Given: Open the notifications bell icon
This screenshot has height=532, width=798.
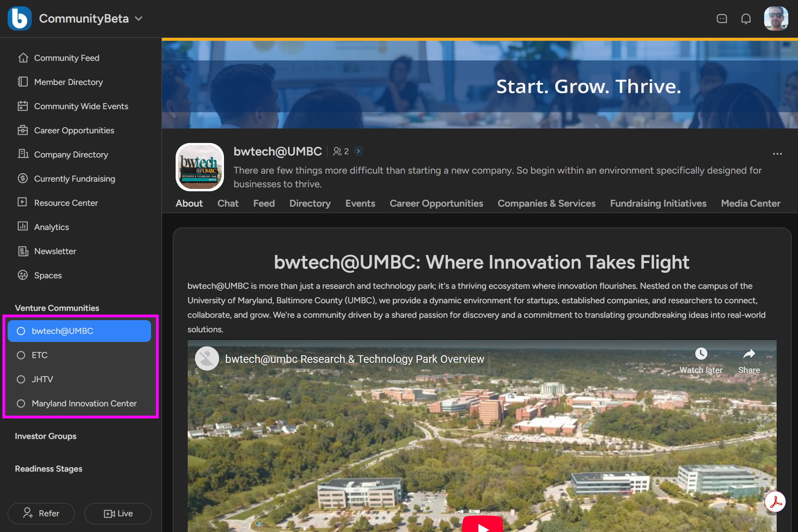Looking at the screenshot, I should tap(746, 19).
